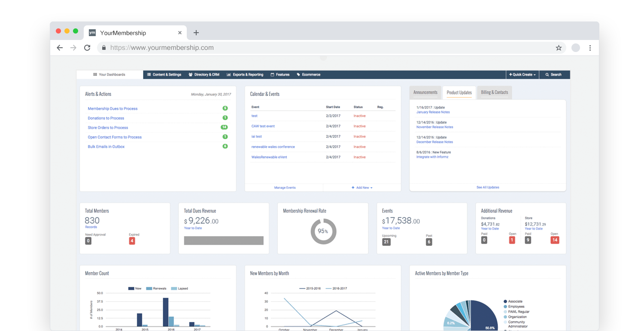The image size is (644, 331).
Task: Click Year to Date under Events
Action: point(391,228)
